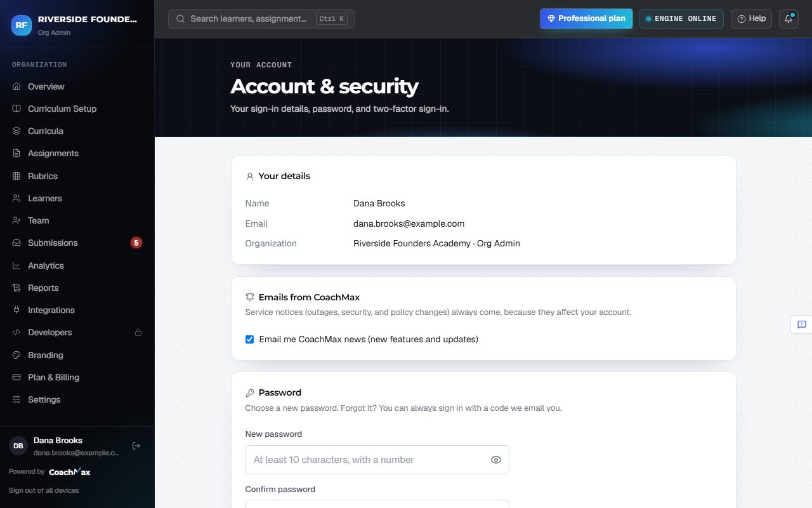The height and width of the screenshot is (508, 812).
Task: Click the lock icon beside Developers
Action: click(138, 332)
